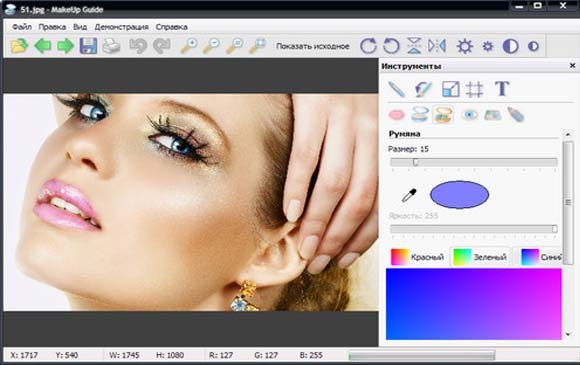Click the tools panel vertical scrollbar thumb
The width and height of the screenshot is (580, 365).
click(x=568, y=202)
